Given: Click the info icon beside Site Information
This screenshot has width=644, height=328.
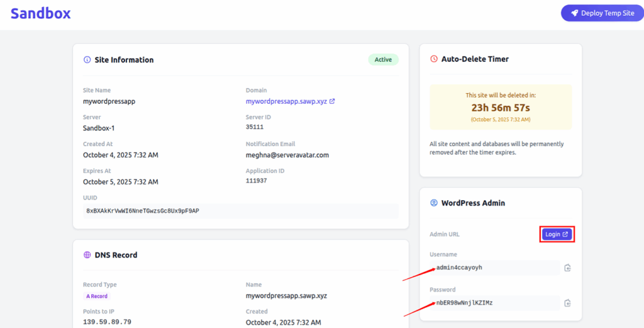Looking at the screenshot, I should pyautogui.click(x=87, y=60).
